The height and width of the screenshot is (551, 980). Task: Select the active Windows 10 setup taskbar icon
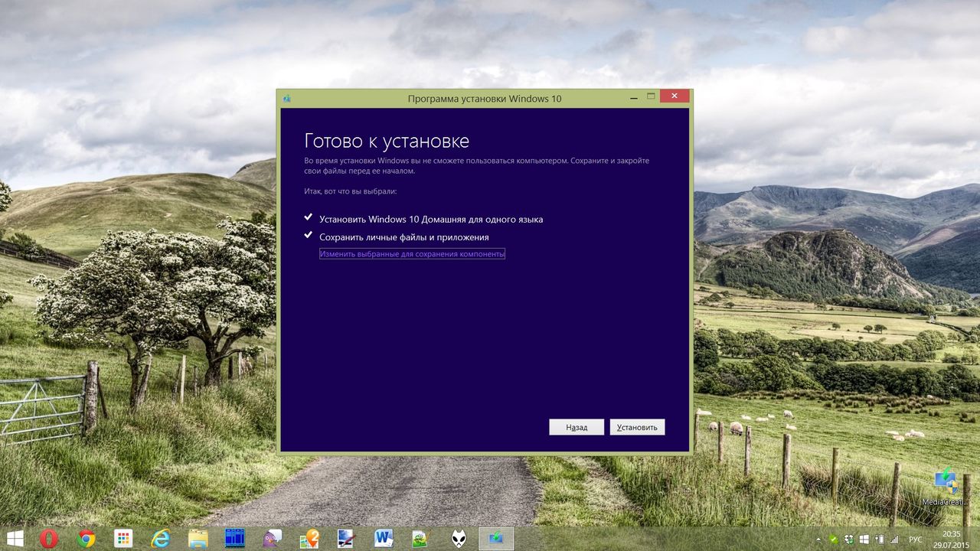click(x=495, y=539)
